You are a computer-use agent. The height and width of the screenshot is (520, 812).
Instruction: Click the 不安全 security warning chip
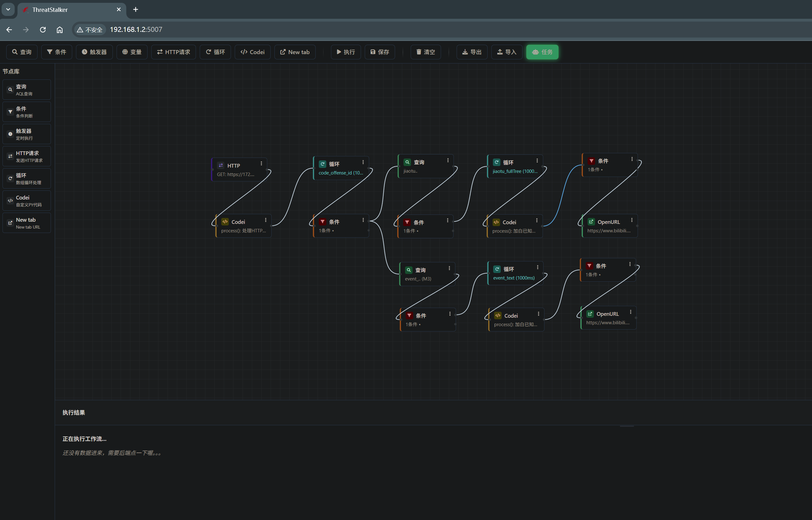(90, 30)
